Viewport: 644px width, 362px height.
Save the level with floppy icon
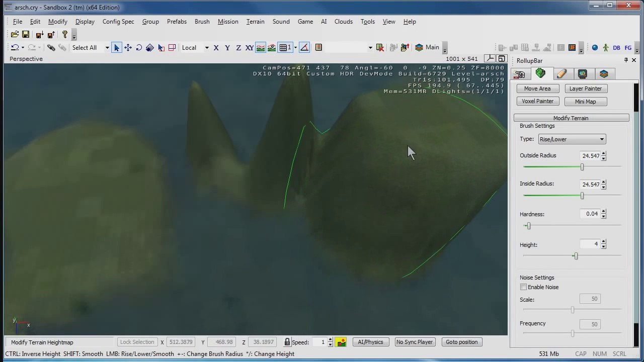26,35
